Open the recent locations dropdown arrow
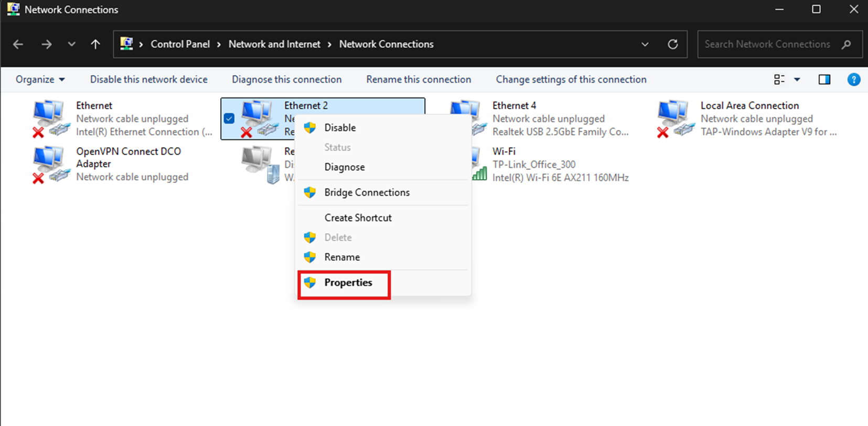This screenshot has height=426, width=868. pyautogui.click(x=71, y=45)
